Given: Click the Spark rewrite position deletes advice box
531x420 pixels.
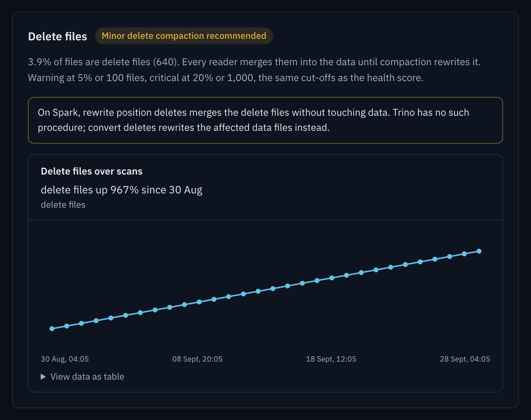Looking at the screenshot, I should tap(265, 120).
